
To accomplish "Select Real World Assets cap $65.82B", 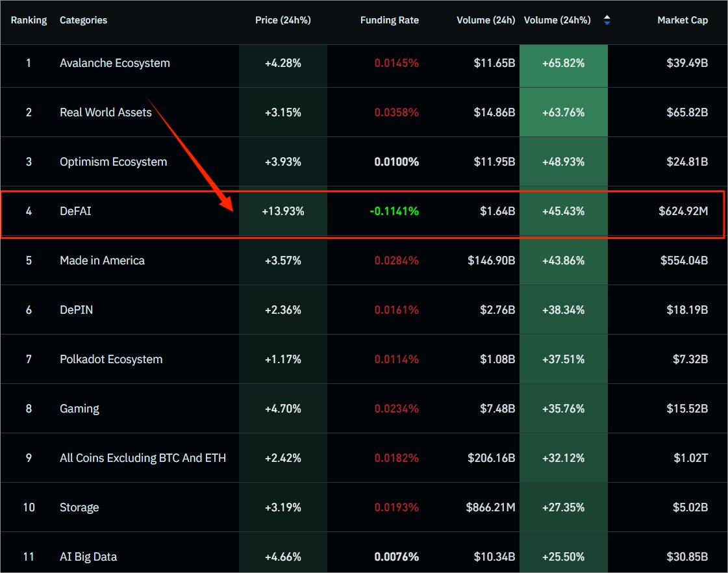I will 687,112.
